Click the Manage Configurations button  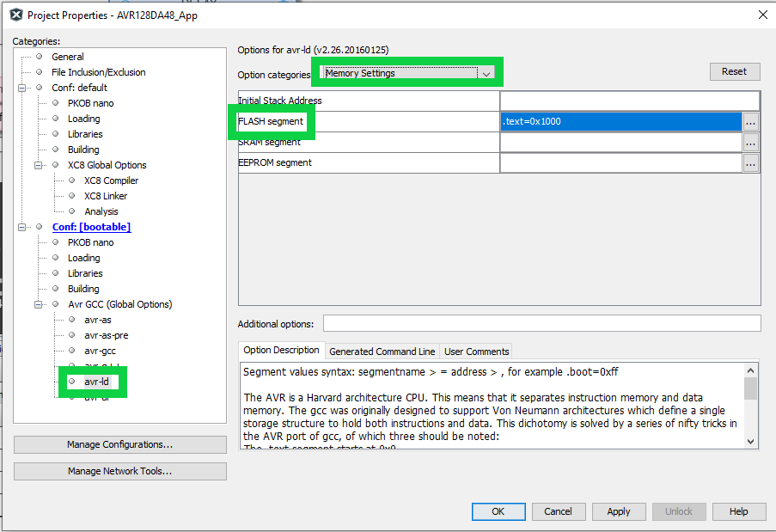[x=120, y=444]
